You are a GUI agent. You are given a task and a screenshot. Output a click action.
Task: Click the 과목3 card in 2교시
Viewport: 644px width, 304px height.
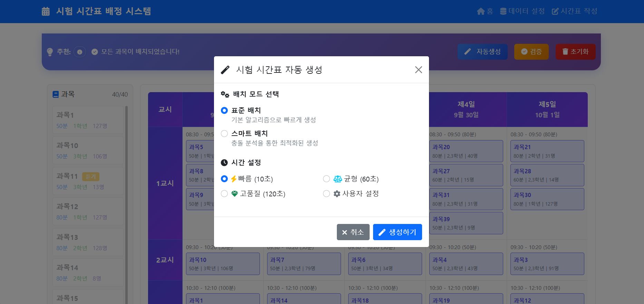click(x=547, y=264)
